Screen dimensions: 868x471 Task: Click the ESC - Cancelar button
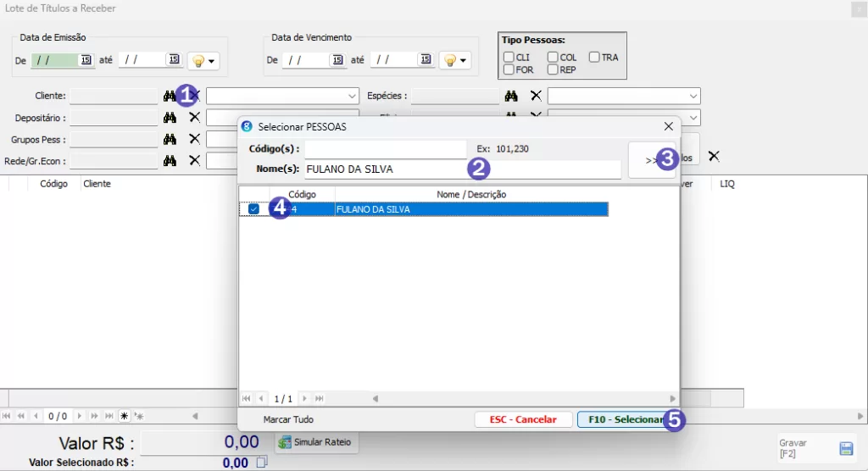(523, 419)
